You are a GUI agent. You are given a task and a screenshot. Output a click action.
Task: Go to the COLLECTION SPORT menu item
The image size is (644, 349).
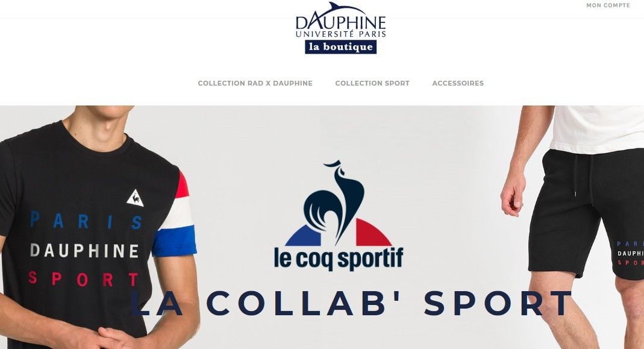(372, 83)
